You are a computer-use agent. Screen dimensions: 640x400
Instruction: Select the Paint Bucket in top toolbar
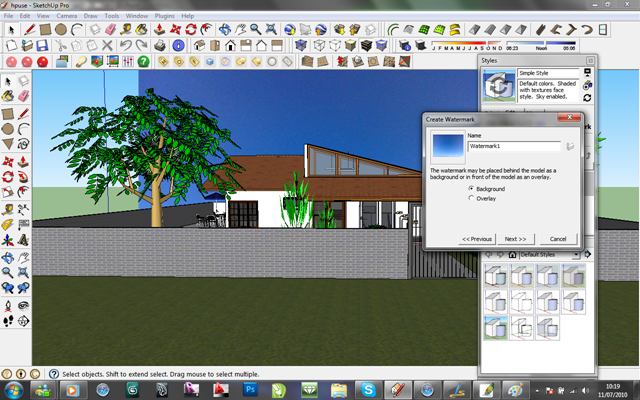(x=141, y=29)
